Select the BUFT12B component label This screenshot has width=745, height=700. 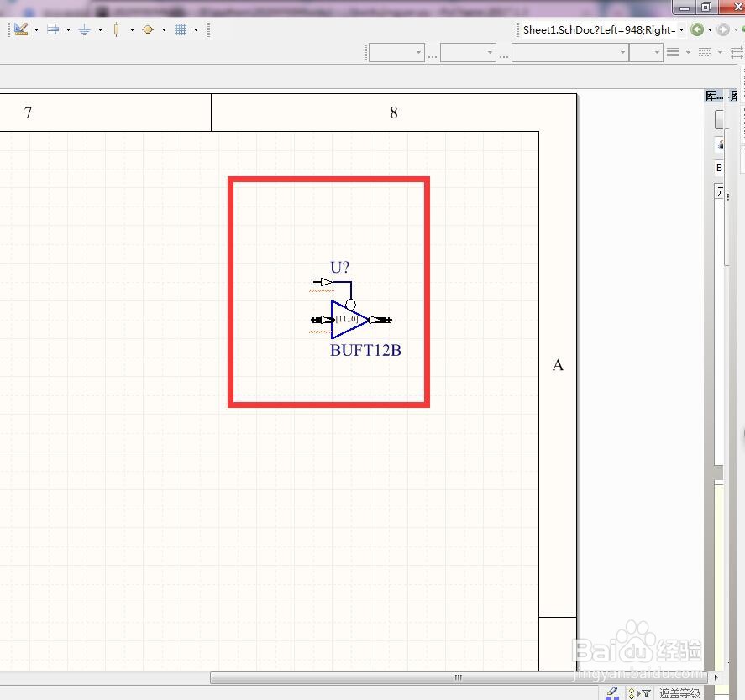pos(365,351)
